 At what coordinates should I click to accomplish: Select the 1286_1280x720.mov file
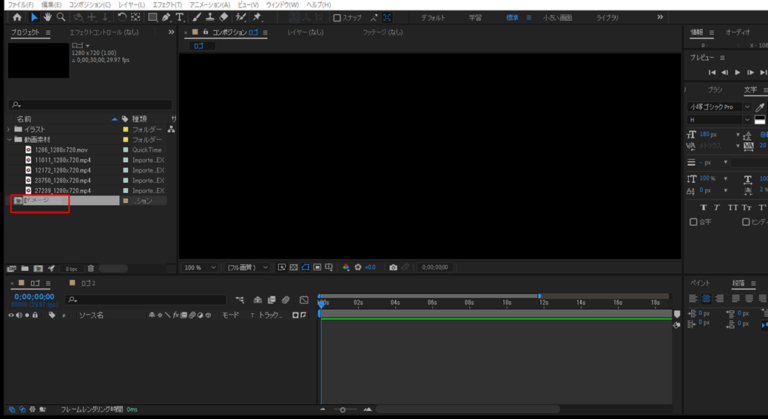(62, 150)
